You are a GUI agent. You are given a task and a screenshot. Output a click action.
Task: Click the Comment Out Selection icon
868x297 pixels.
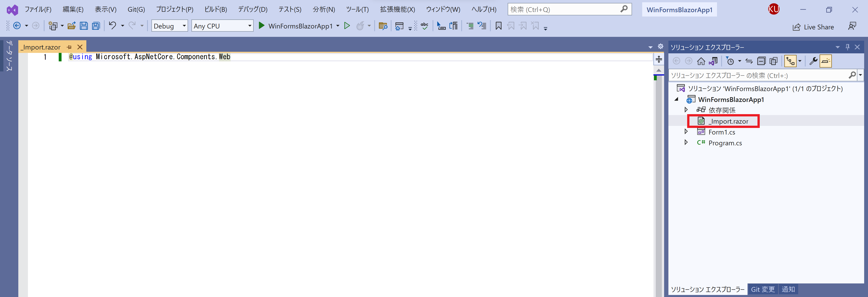coord(470,26)
